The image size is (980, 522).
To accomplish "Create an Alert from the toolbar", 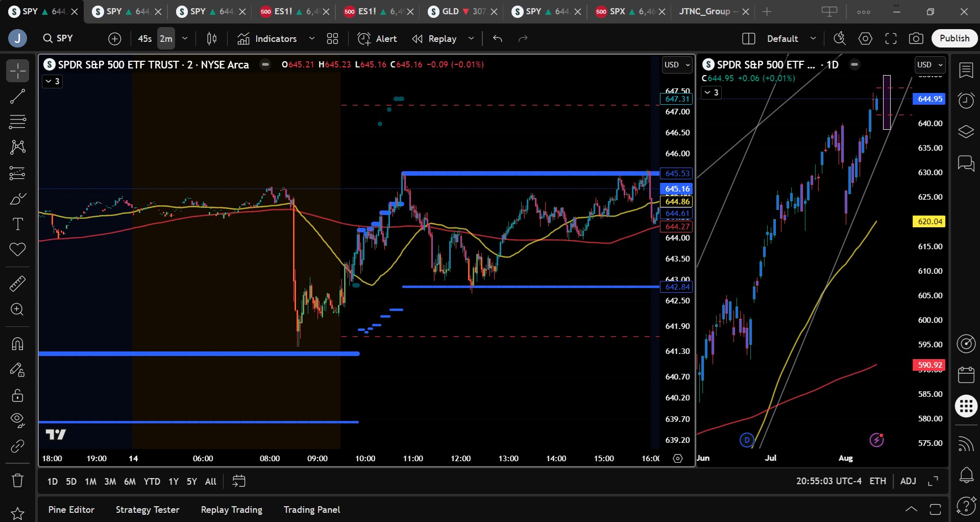I will pyautogui.click(x=377, y=38).
